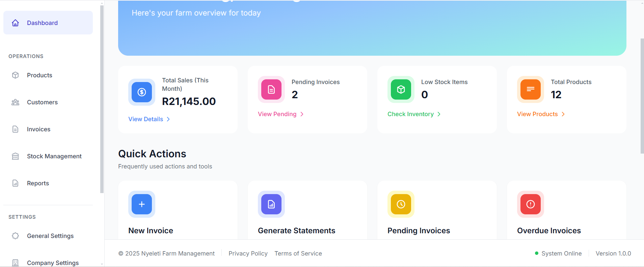The height and width of the screenshot is (267, 644).
Task: Go to Customers in sidebar
Action: 42,102
